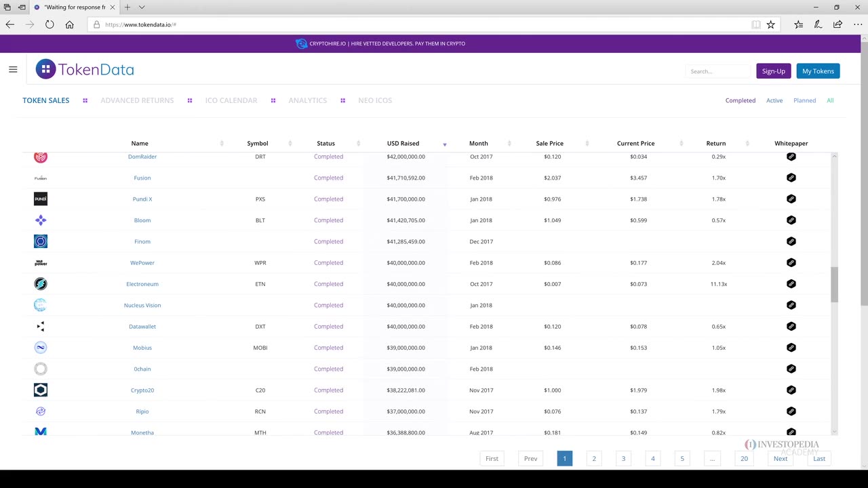868x488 pixels.
Task: Go to the browser home page icon
Action: (x=69, y=24)
